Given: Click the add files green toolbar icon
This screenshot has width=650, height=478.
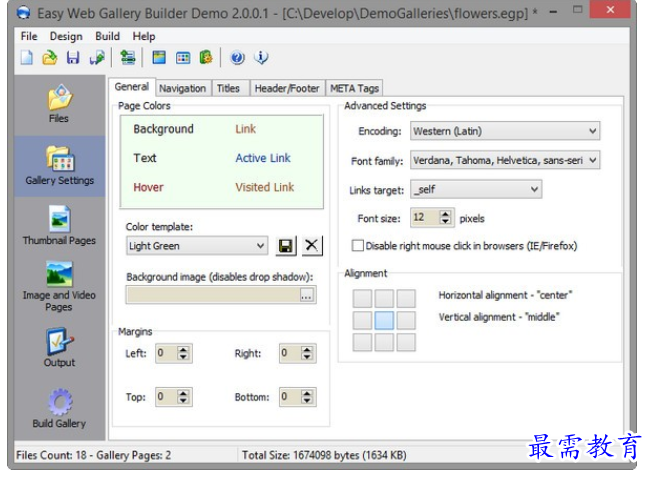Looking at the screenshot, I should point(127,57).
